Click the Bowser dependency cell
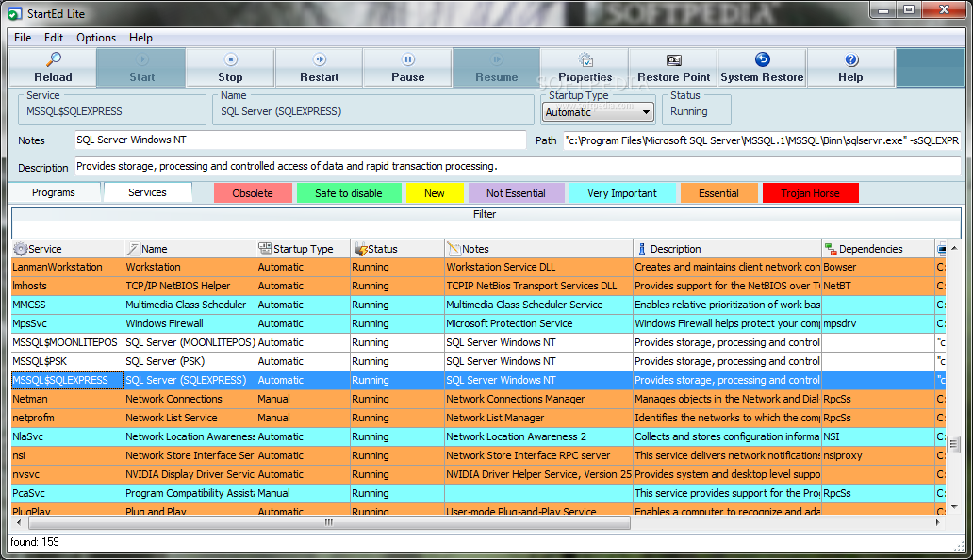This screenshot has width=973, height=560. (878, 268)
